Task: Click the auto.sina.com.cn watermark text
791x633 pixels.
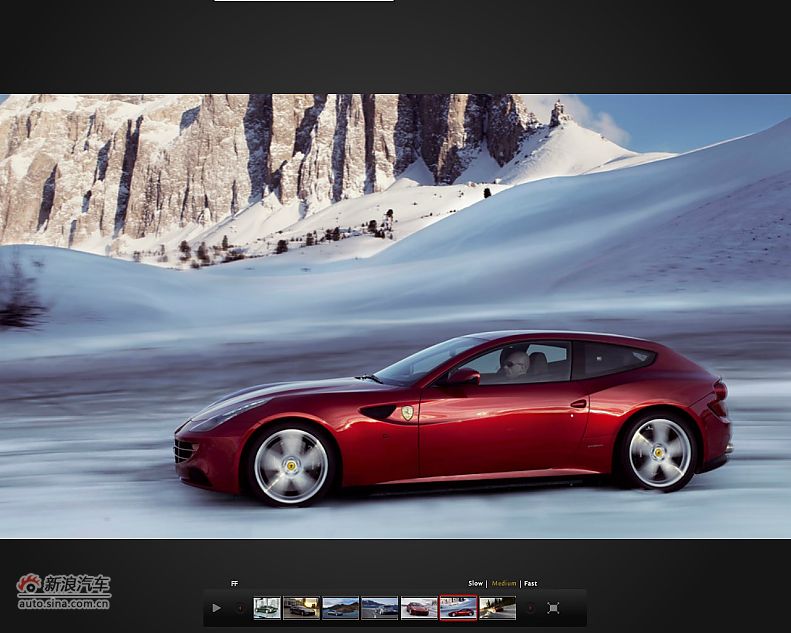Action: [x=64, y=603]
